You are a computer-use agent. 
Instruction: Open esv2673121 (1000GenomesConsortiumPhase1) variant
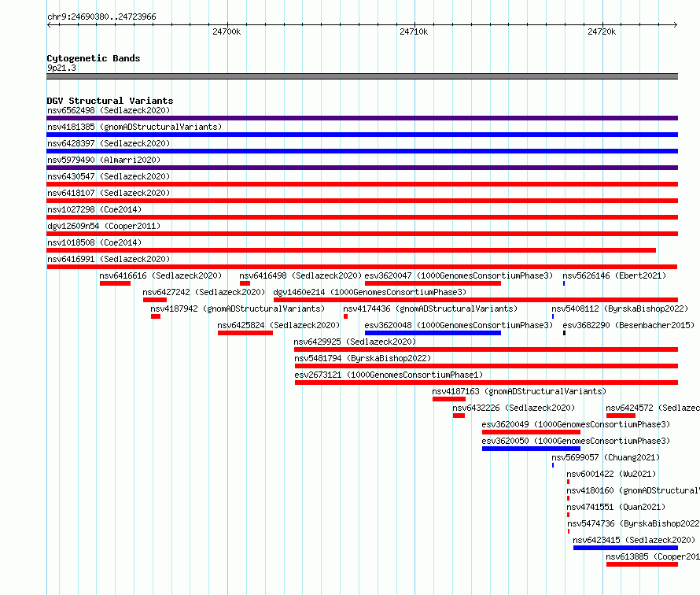(389, 375)
